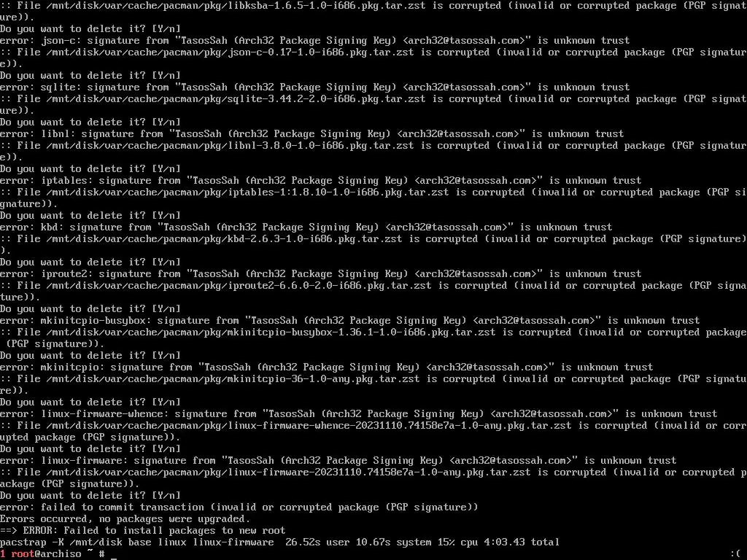Click the last "Do you want to delete it? [Y/n]"

90,495
